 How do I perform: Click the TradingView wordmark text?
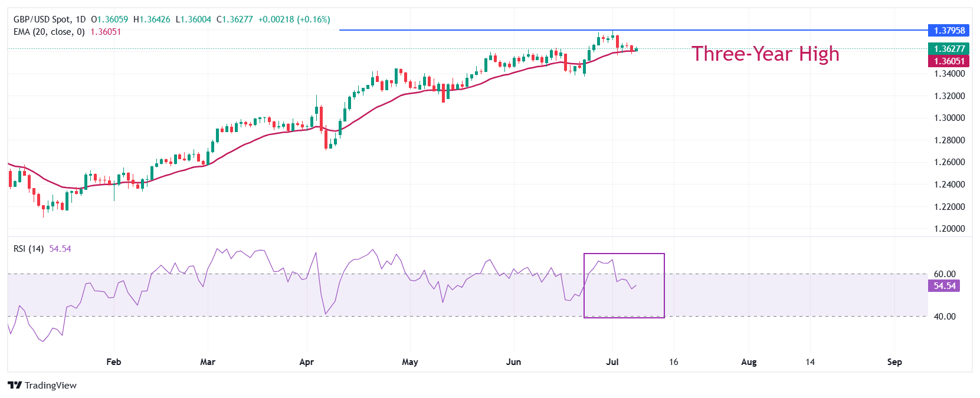[x=51, y=386]
